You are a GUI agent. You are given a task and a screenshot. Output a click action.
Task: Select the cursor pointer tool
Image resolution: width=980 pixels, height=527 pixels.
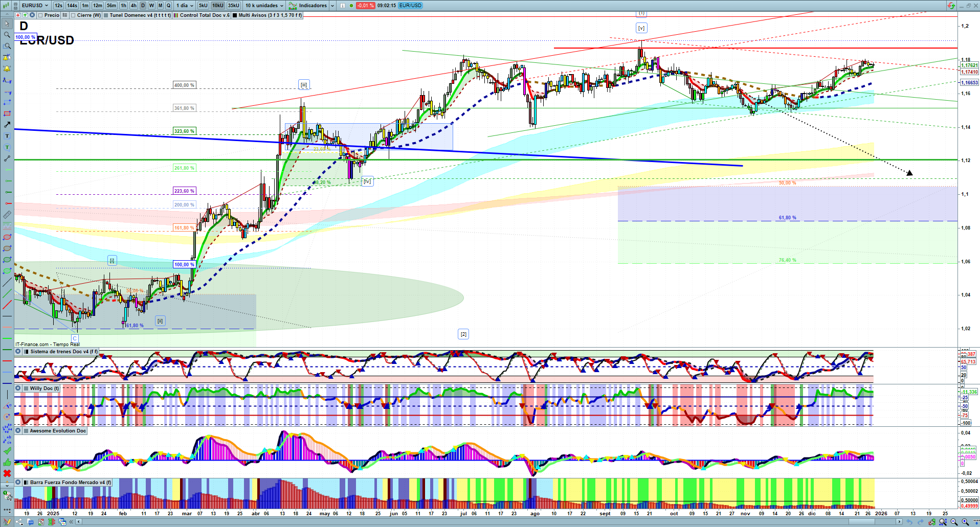7,24
